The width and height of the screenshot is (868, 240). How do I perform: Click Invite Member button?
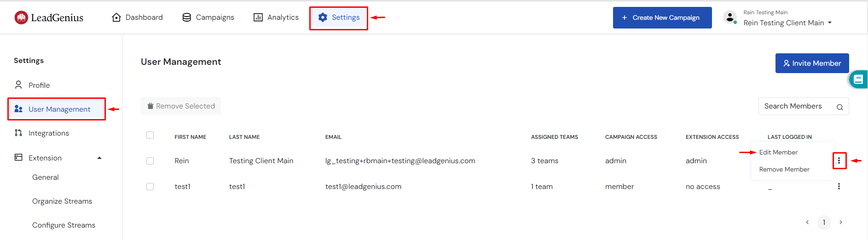[812, 63]
